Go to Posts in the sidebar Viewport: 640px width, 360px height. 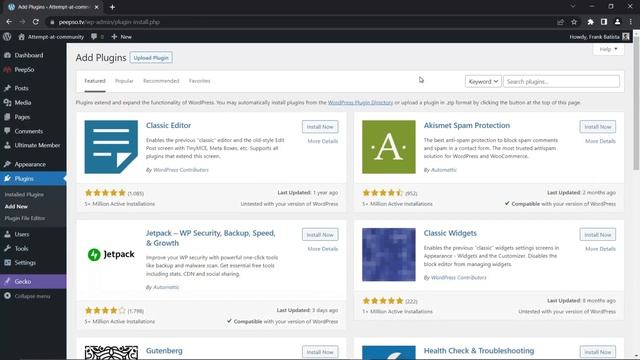point(21,88)
